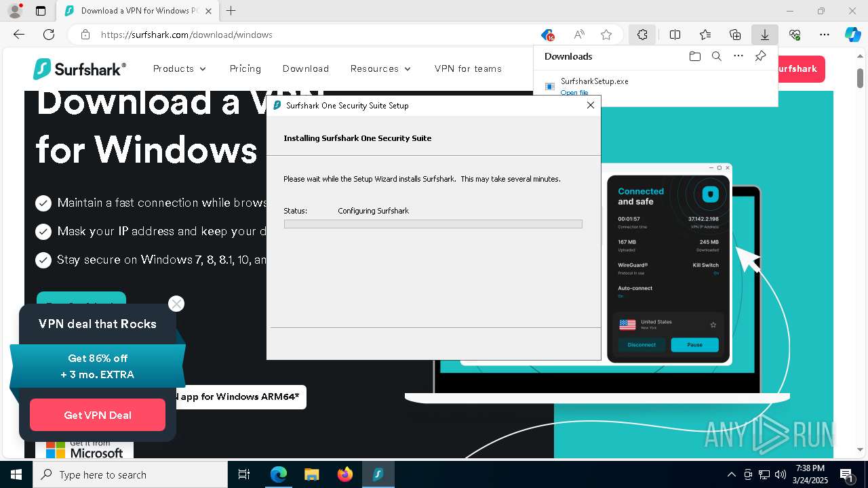The height and width of the screenshot is (488, 868).
Task: Open a new browser tab
Action: [x=231, y=11]
